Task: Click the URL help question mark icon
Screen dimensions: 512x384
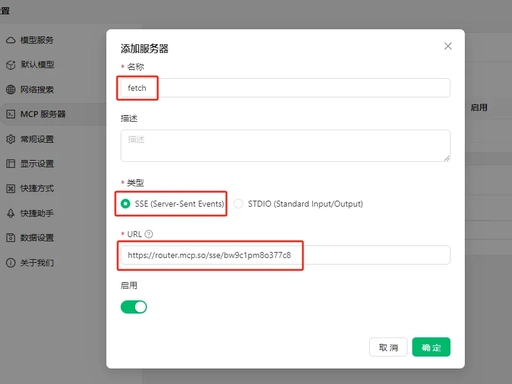Action: pos(149,234)
